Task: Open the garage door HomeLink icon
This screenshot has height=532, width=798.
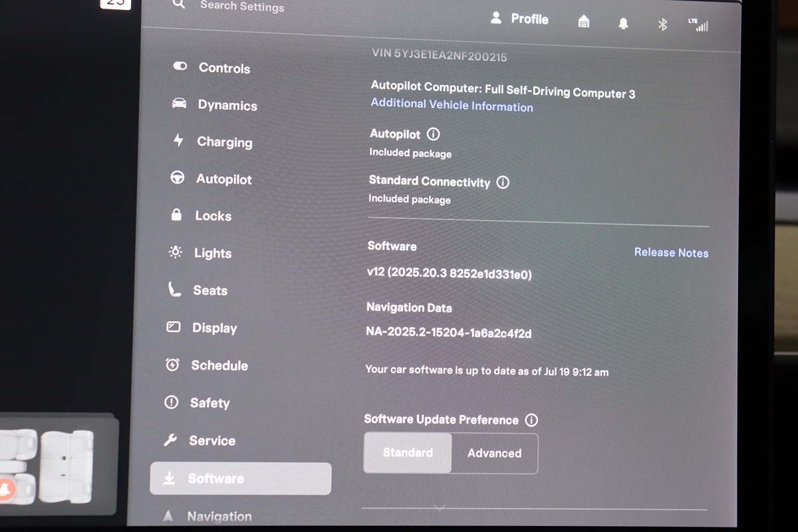Action: pos(584,22)
